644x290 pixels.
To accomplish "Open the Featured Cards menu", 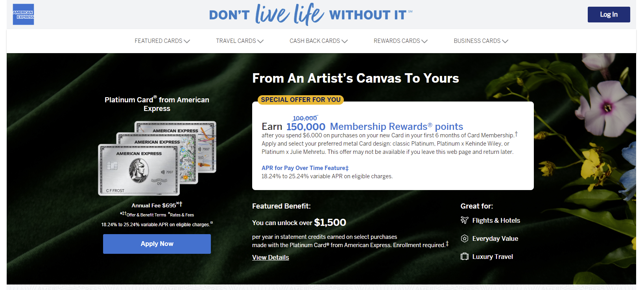I will tap(158, 41).
